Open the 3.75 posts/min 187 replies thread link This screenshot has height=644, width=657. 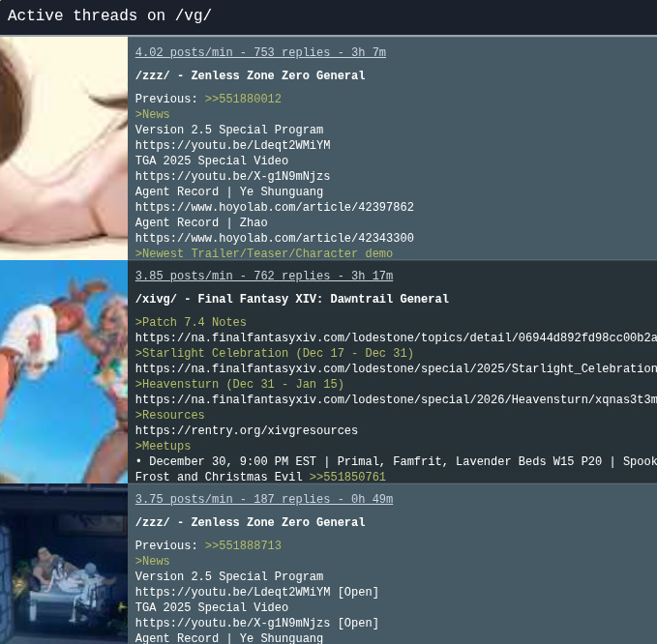click(264, 499)
